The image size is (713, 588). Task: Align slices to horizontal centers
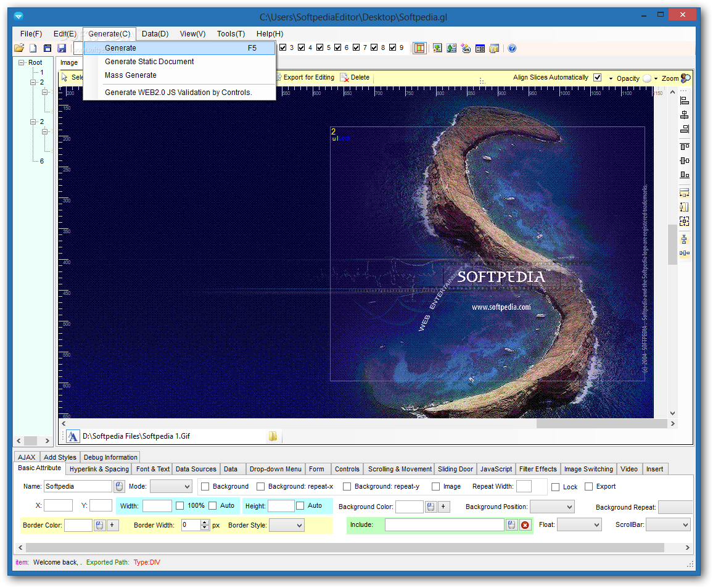685,115
